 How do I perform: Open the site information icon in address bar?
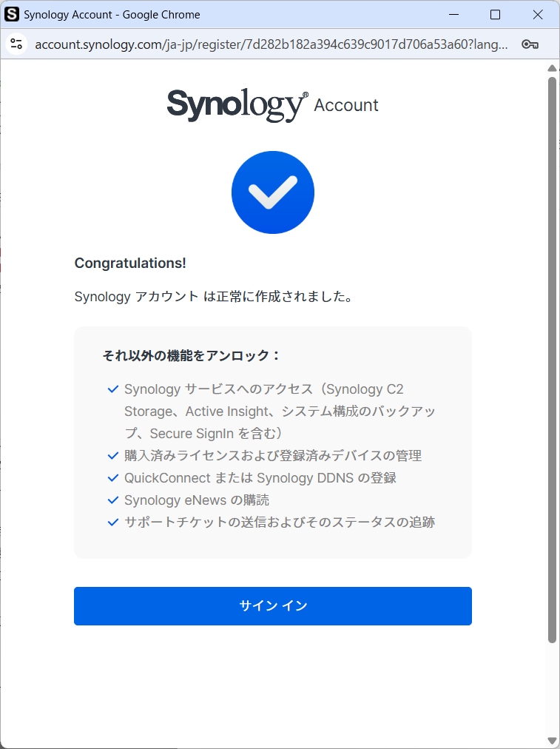click(16, 44)
